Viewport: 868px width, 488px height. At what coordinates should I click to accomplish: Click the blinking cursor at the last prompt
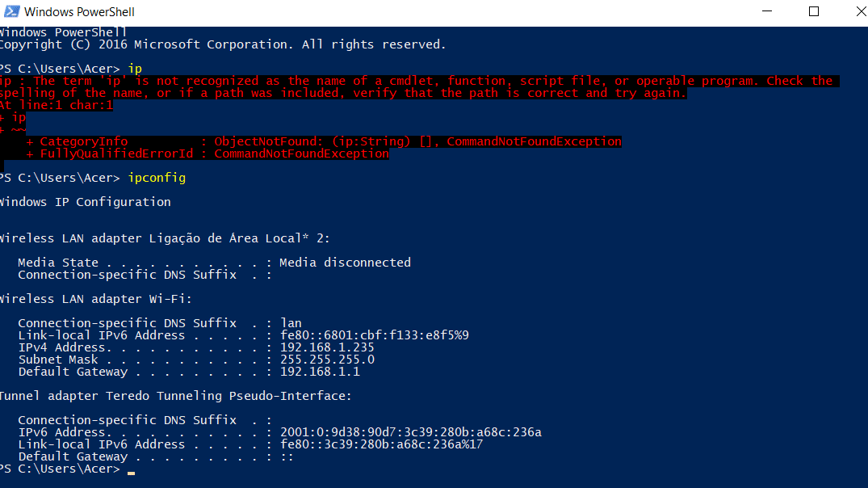pyautogui.click(x=131, y=472)
